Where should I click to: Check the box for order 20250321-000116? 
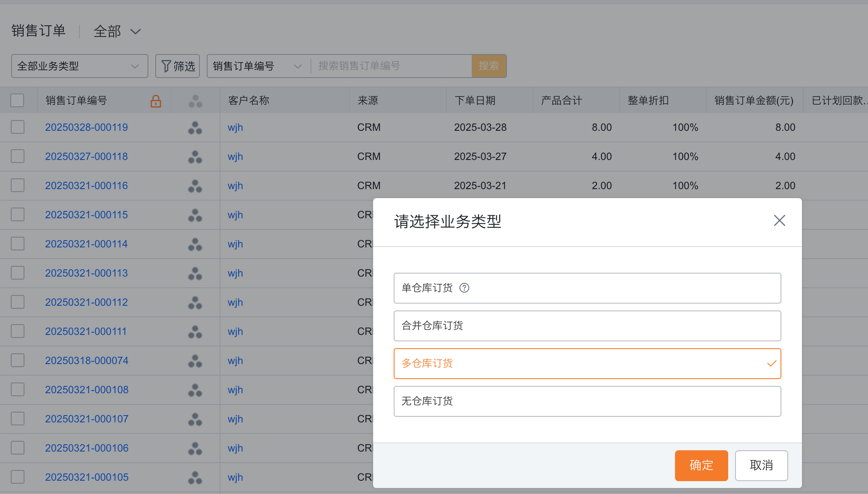click(18, 185)
